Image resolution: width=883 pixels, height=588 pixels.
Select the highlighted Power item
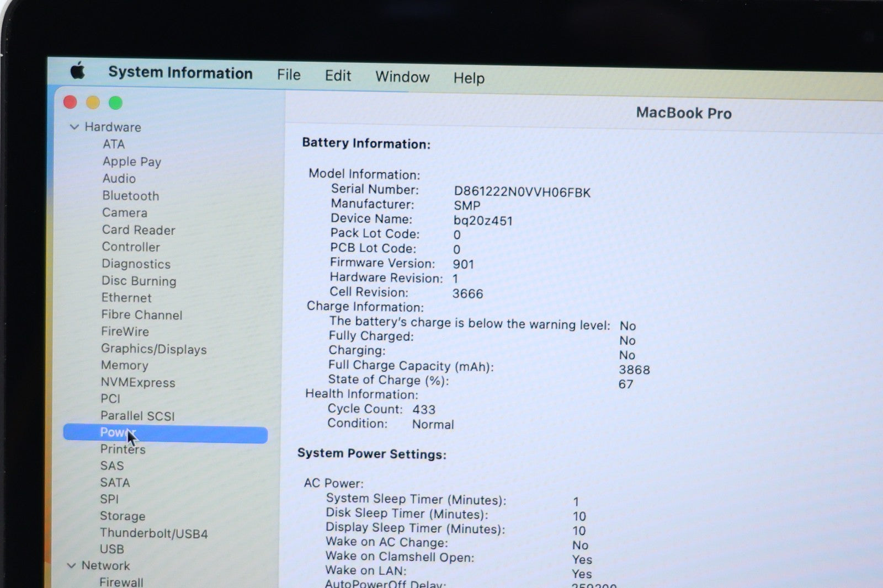point(165,434)
